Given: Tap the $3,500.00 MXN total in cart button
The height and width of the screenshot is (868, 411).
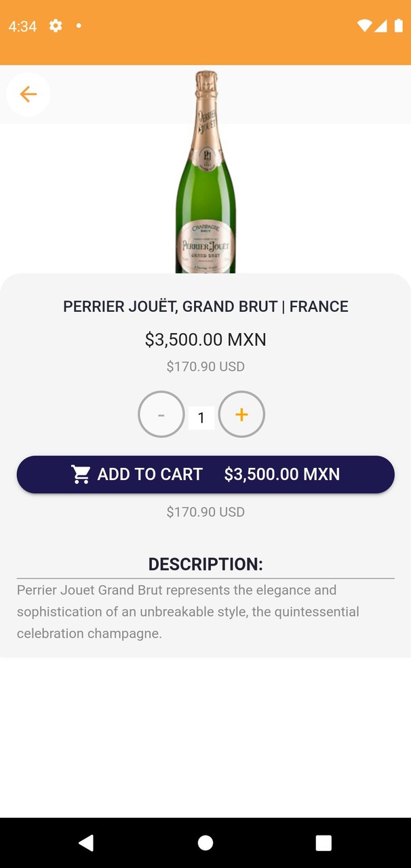Looking at the screenshot, I should pyautogui.click(x=282, y=475).
